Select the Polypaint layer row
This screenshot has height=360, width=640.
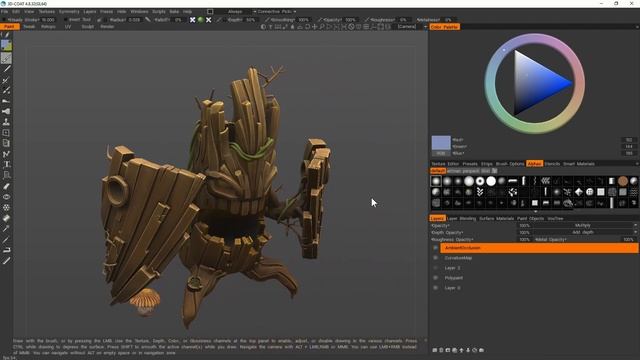[x=539, y=278]
